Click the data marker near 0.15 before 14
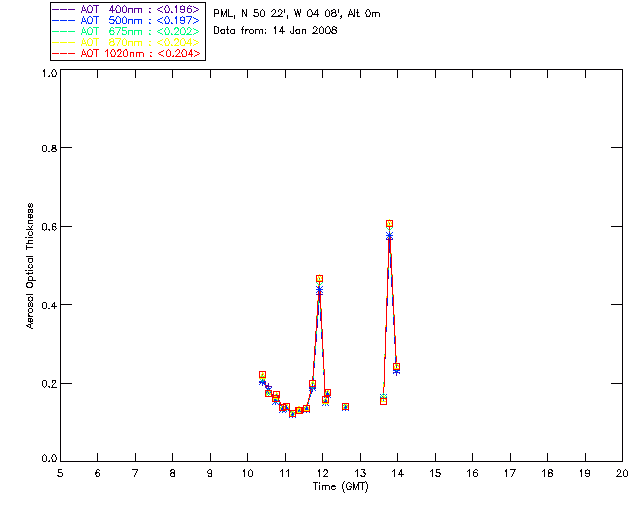Screen dimensions: 640x512 click(383, 401)
